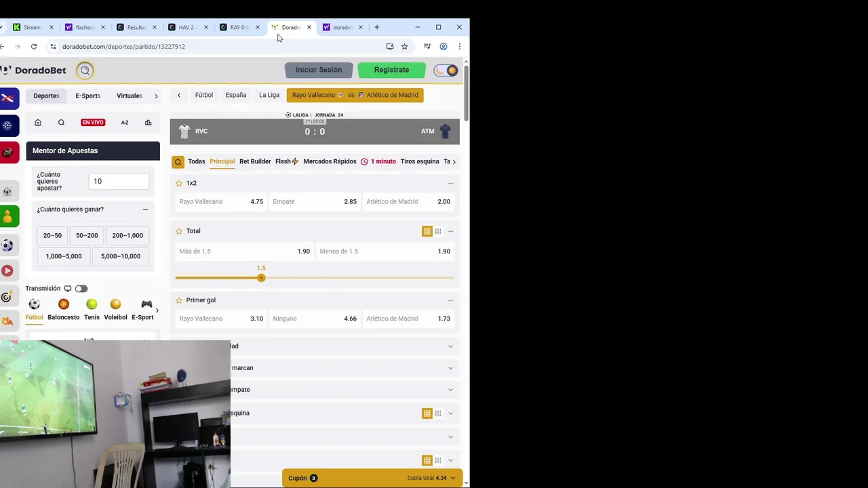The image size is (868, 488).
Task: Choose the 1,000–5,000 winnings range
Action: click(64, 256)
